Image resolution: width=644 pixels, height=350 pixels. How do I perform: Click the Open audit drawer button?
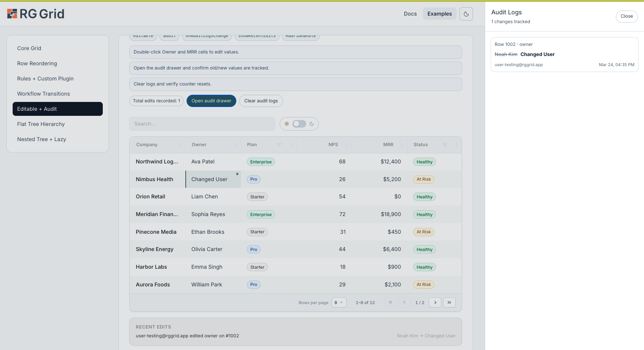tap(211, 101)
